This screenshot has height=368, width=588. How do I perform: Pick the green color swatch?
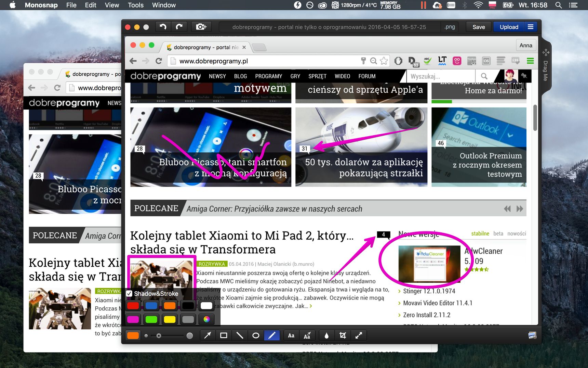pyautogui.click(x=151, y=319)
